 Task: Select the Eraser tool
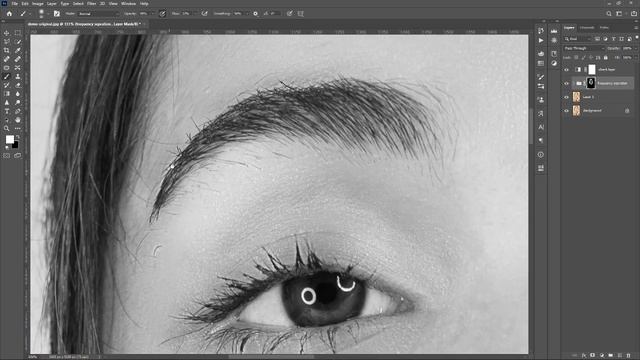pos(18,85)
